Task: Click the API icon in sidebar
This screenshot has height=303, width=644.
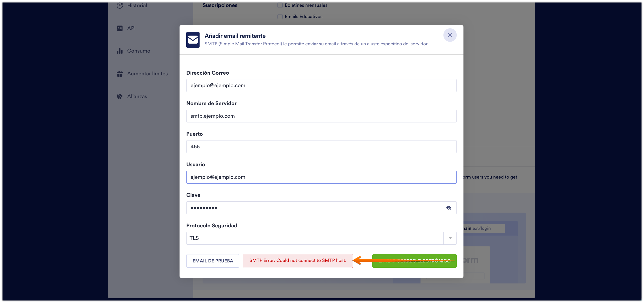Action: click(120, 28)
